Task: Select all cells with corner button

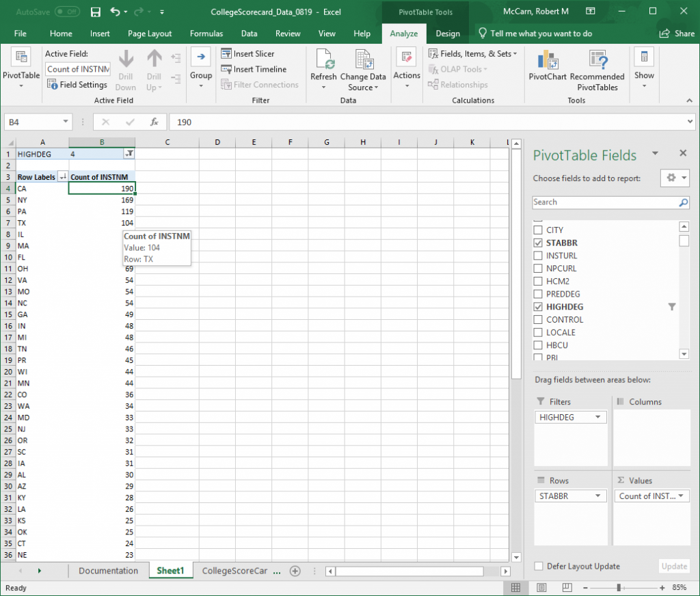Action: click(x=9, y=142)
